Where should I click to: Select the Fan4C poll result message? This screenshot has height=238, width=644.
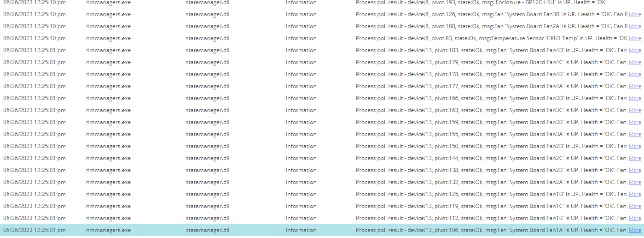point(492,62)
